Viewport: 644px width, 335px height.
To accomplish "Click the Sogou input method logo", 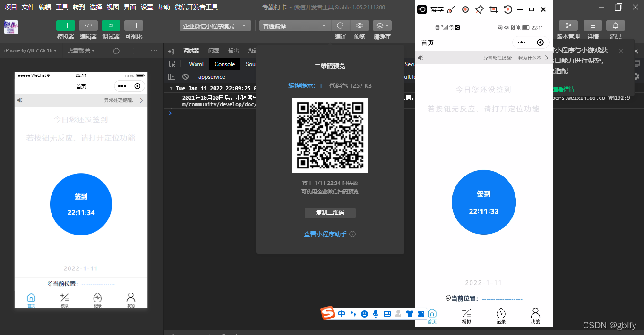I will tap(328, 313).
